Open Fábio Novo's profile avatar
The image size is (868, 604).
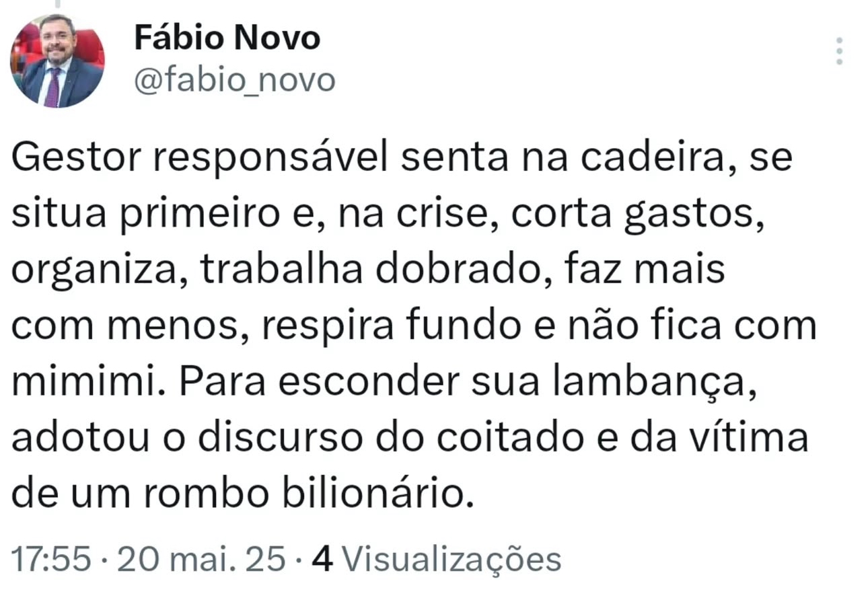57,61
